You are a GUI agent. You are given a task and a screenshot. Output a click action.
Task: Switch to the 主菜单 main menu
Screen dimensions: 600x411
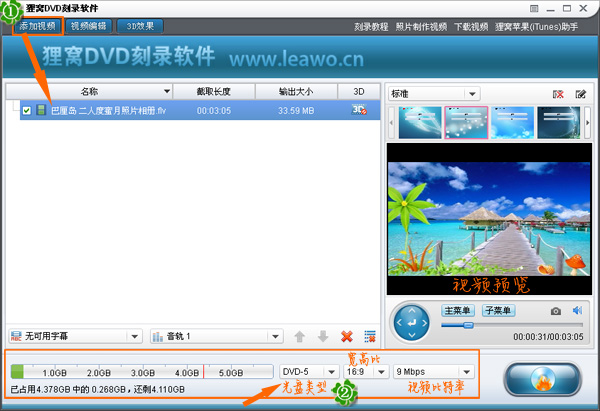tap(458, 310)
